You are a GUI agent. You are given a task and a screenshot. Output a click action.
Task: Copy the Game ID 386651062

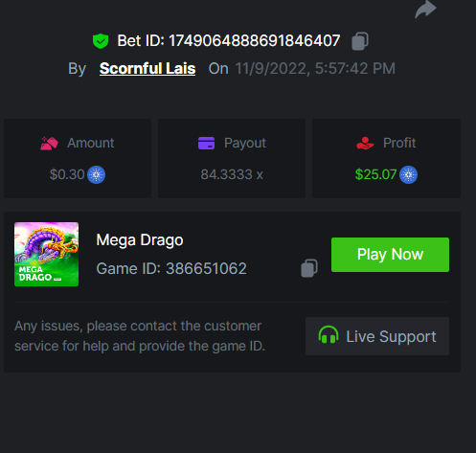309,268
